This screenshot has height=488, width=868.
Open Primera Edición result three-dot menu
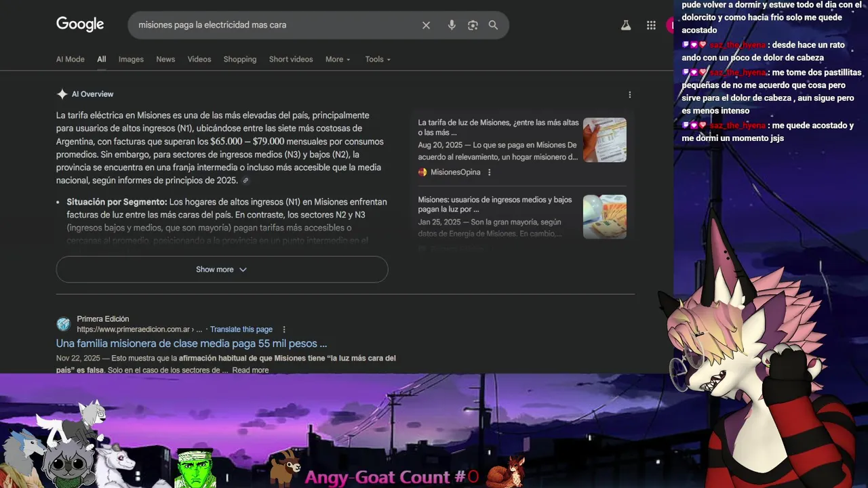point(284,329)
